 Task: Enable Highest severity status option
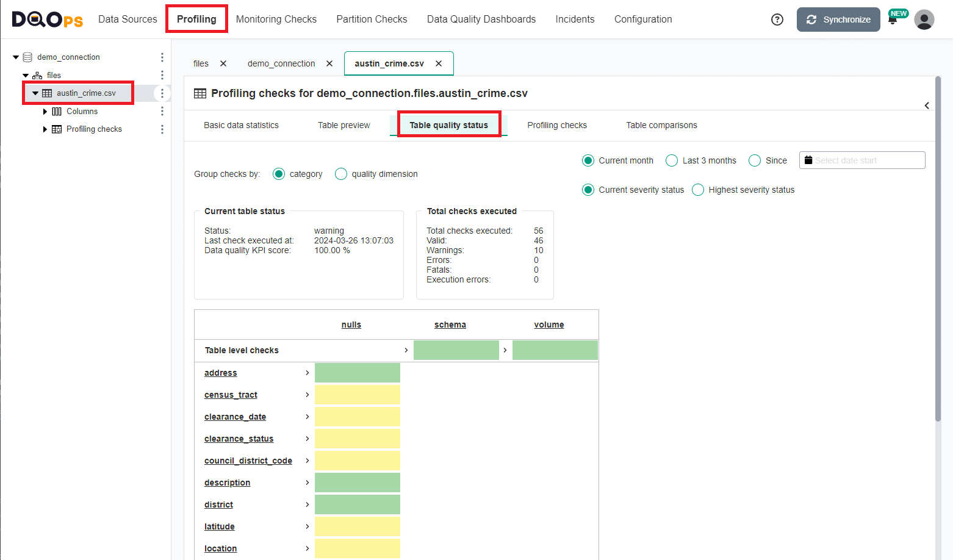coord(697,190)
